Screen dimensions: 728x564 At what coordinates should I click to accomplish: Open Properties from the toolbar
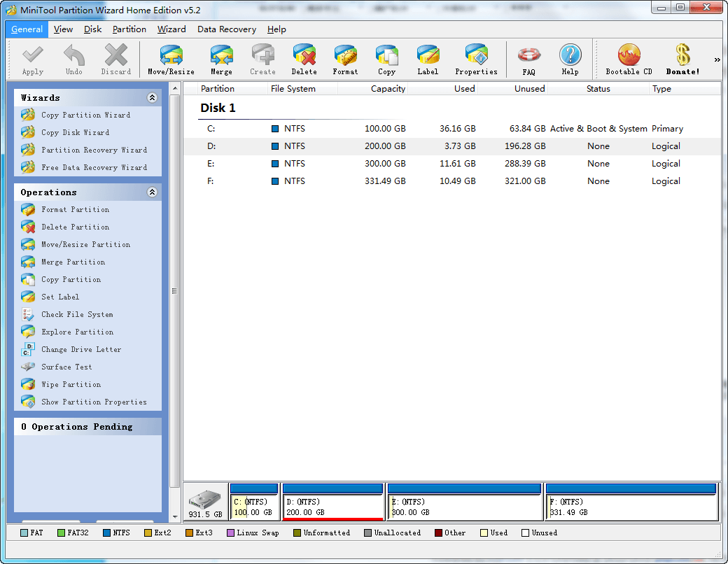[x=477, y=59]
